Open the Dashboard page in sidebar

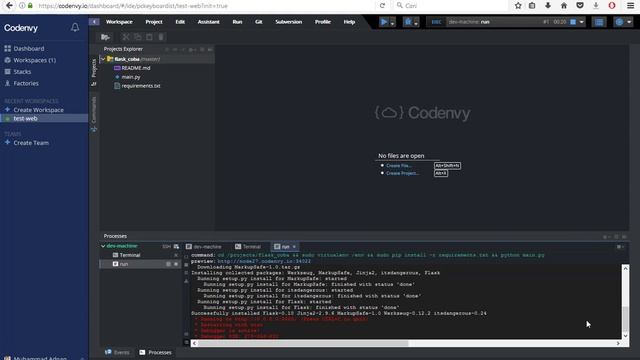coord(29,49)
